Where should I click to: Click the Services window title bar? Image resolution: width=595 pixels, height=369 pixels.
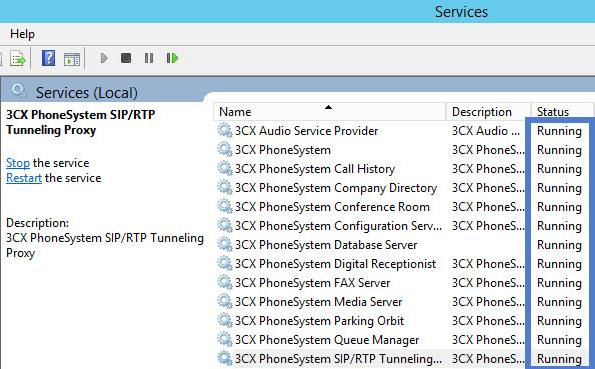coord(298,11)
